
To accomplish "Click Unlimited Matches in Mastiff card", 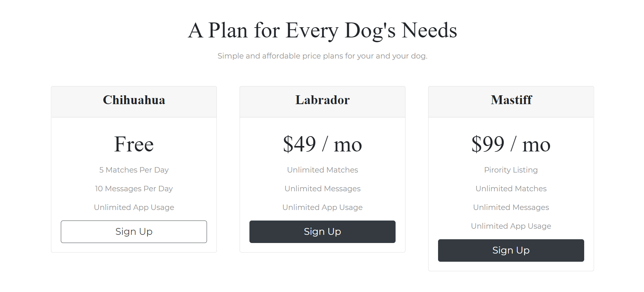I will (511, 189).
